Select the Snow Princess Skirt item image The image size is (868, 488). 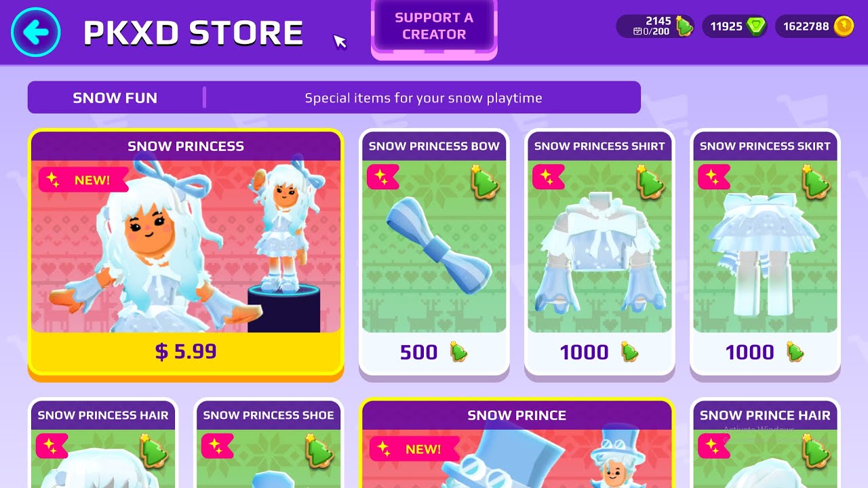pos(765,247)
